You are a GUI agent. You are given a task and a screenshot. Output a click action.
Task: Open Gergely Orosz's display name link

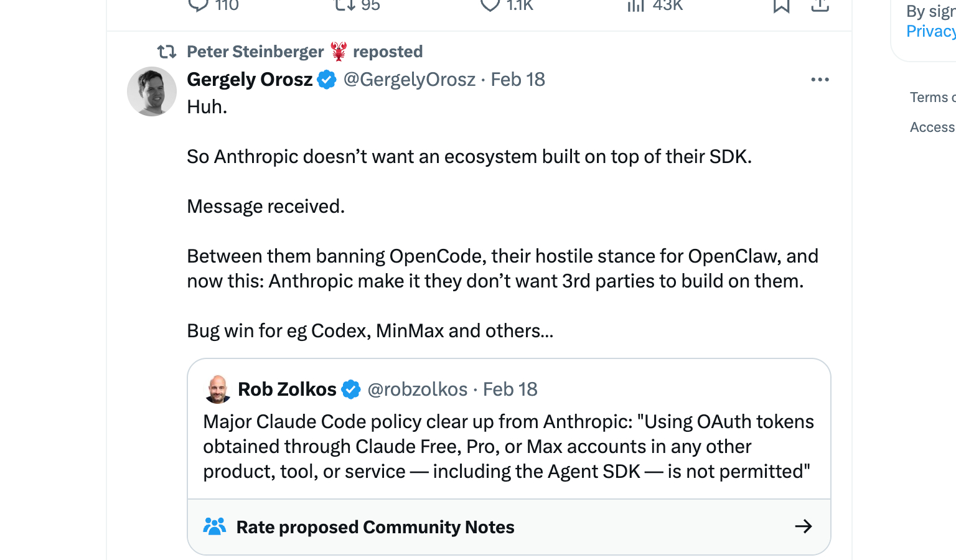click(x=250, y=80)
